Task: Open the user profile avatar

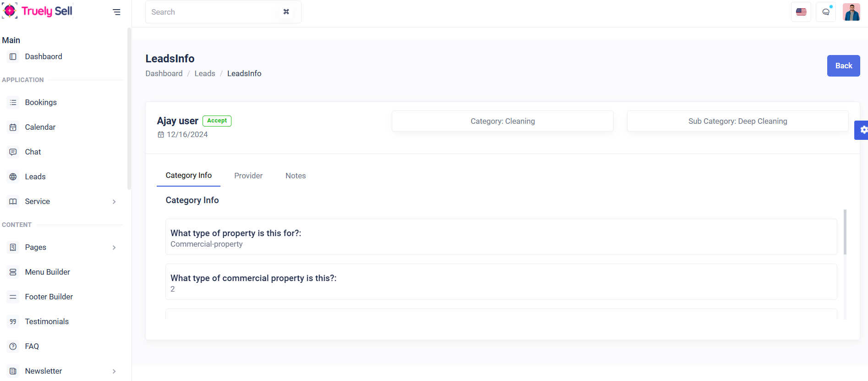Action: 851,12
